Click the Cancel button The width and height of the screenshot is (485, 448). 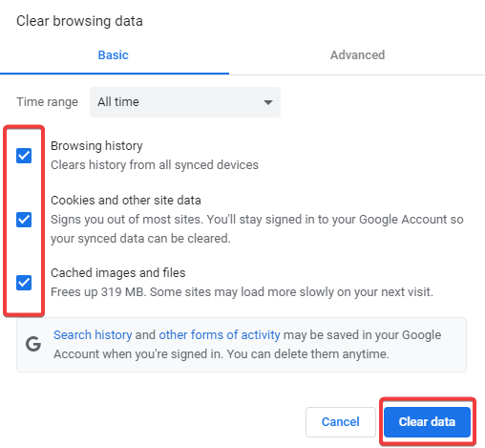341,422
